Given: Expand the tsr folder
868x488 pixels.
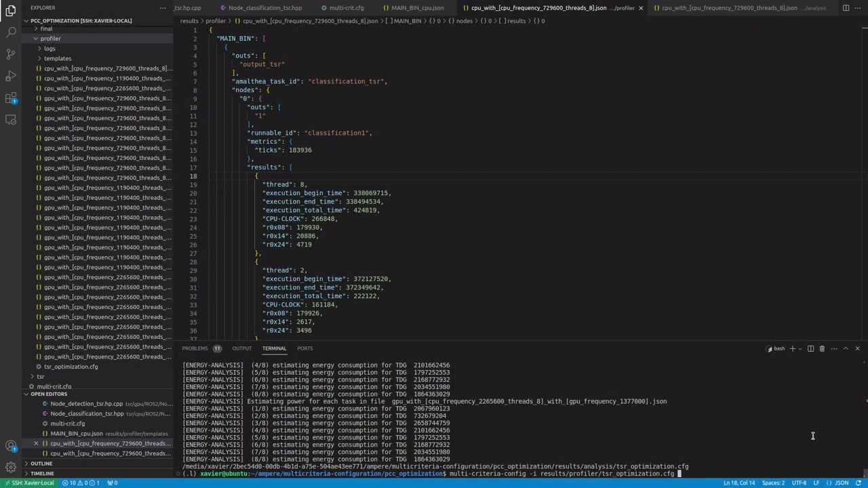Looking at the screenshot, I should point(40,377).
